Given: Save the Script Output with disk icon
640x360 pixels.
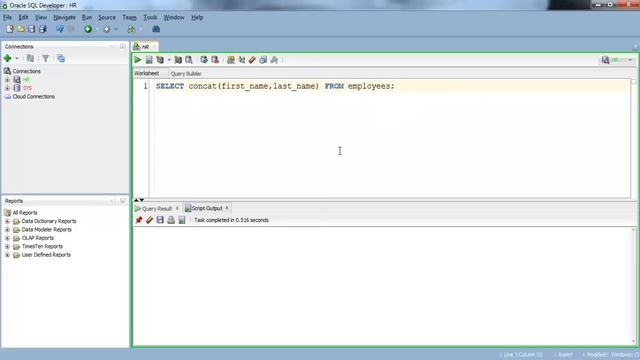Looking at the screenshot, I should 160,220.
